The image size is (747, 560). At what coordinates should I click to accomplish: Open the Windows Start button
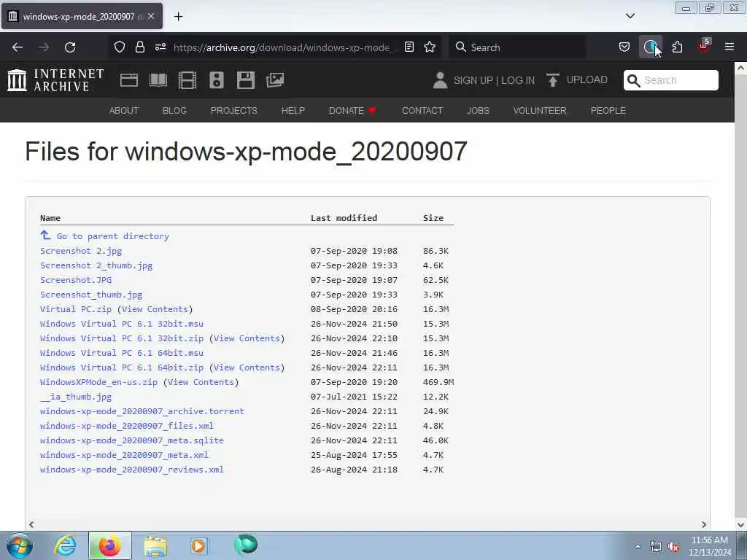coord(20,545)
